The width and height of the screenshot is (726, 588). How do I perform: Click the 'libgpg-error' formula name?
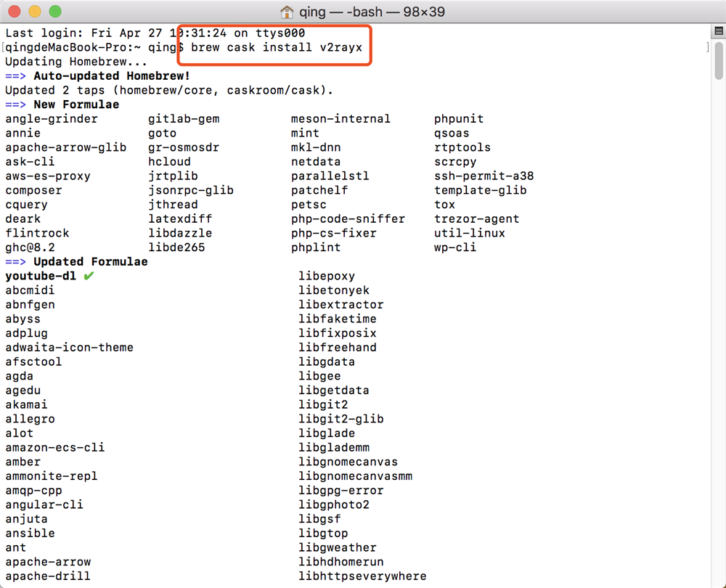tap(340, 490)
